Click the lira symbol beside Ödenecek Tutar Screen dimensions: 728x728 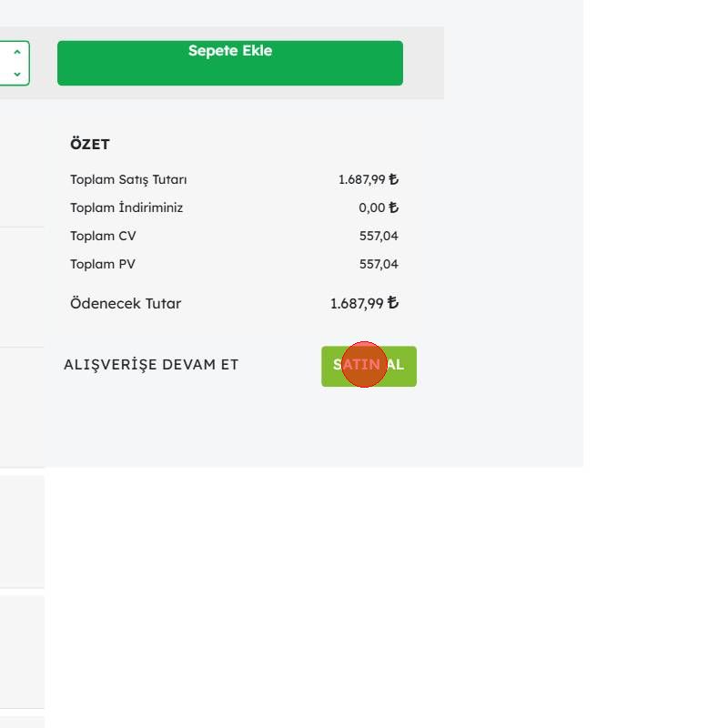coord(393,303)
